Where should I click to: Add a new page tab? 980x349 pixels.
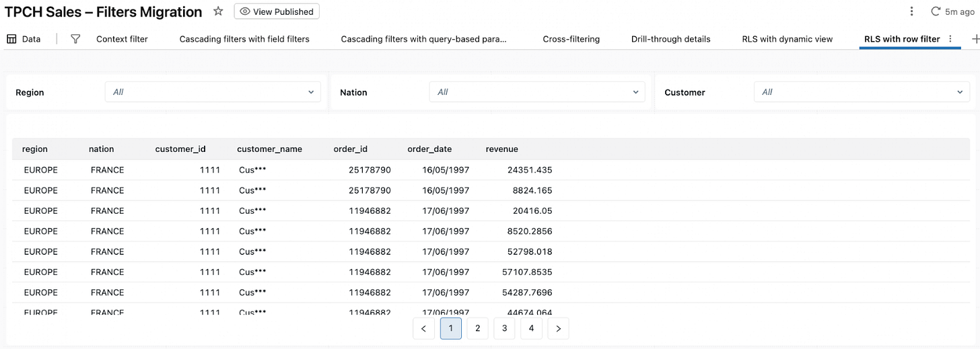click(x=975, y=39)
